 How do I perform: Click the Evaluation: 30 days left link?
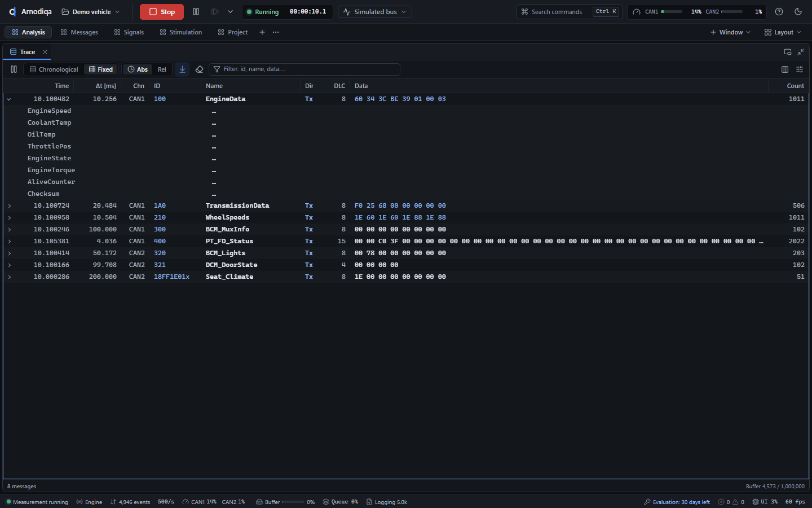(x=677, y=502)
